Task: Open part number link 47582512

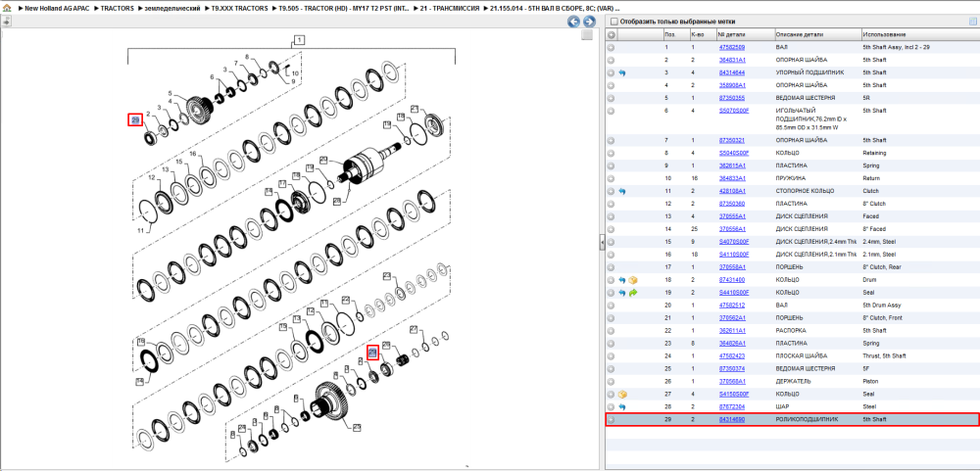Action: pyautogui.click(x=731, y=305)
